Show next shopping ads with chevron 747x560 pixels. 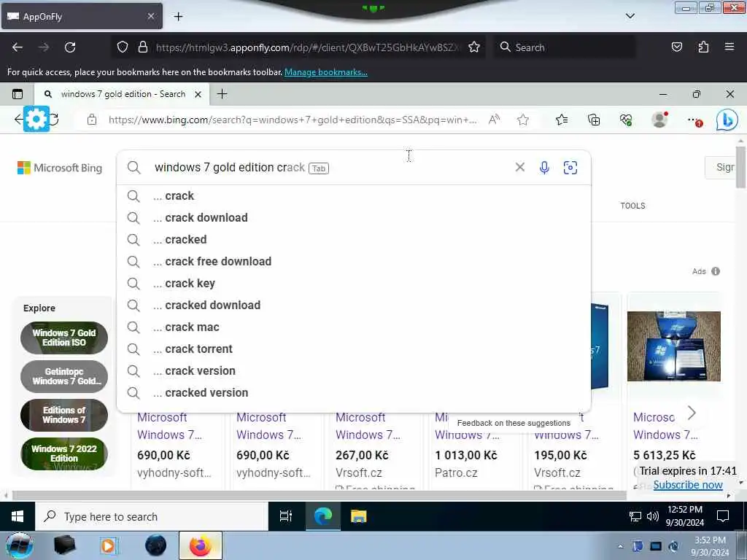[692, 413]
